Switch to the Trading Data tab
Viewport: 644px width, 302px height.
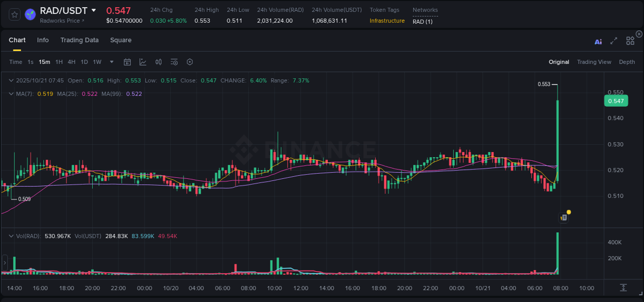79,40
